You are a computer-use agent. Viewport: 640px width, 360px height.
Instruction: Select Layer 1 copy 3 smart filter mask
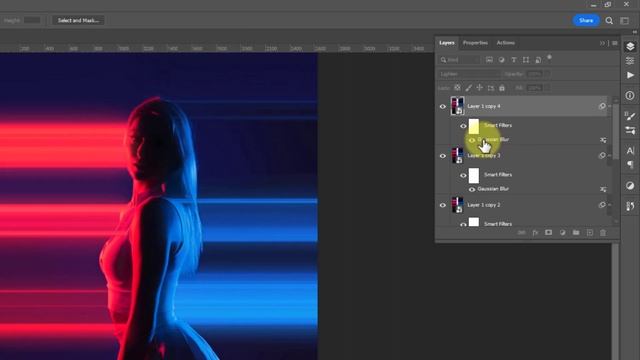(x=473, y=176)
